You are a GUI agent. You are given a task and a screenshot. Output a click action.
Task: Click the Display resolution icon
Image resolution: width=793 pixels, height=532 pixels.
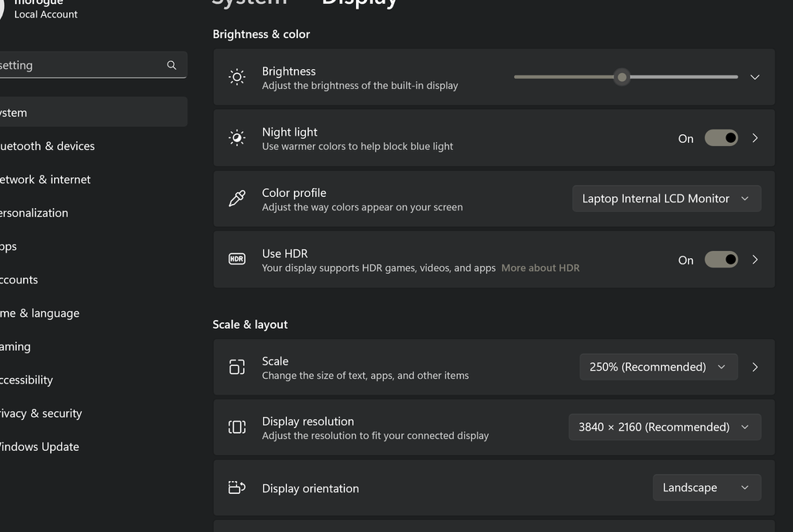[237, 427]
